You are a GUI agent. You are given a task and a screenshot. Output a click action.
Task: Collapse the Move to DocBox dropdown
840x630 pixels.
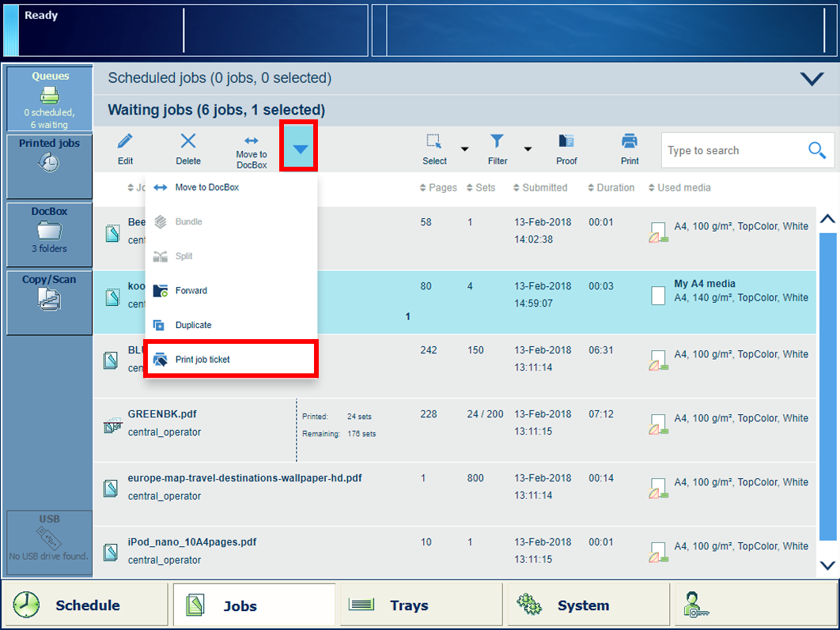pos(299,148)
